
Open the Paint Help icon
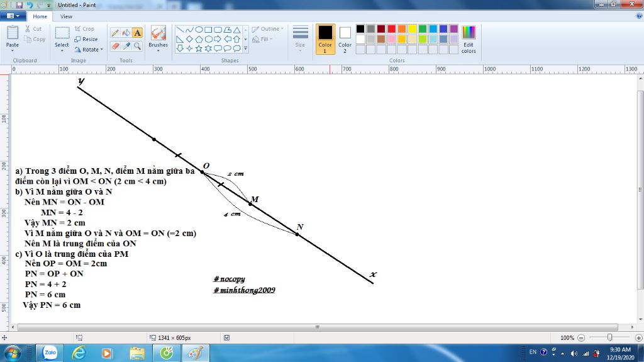pyautogui.click(x=639, y=16)
